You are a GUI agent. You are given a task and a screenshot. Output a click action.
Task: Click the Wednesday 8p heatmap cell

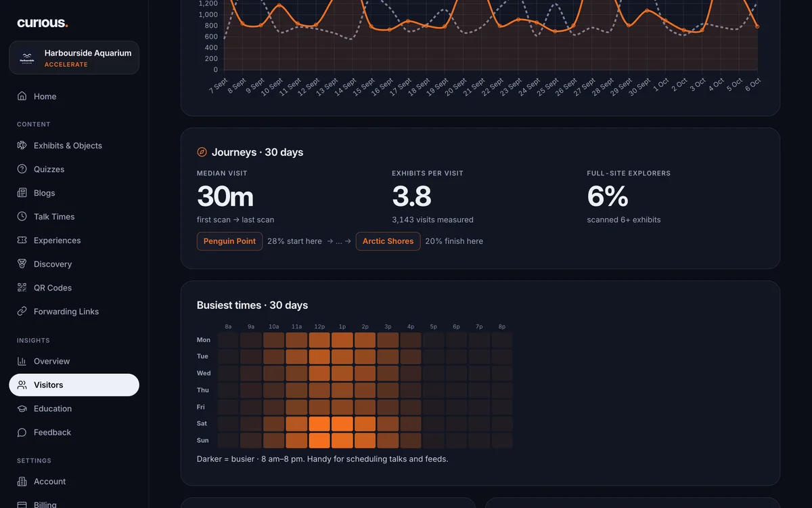(502, 373)
